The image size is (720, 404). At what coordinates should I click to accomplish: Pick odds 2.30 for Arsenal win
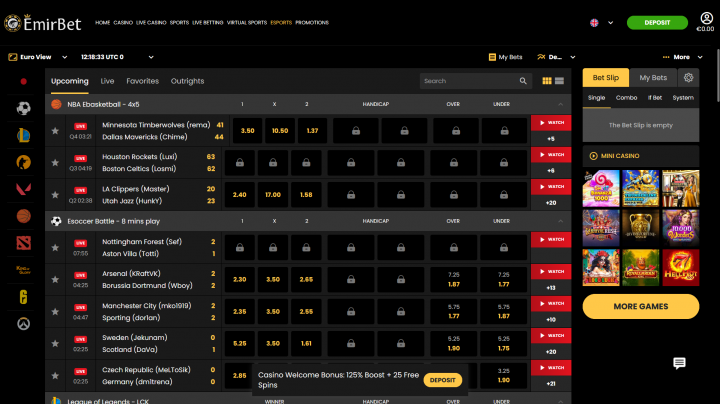pyautogui.click(x=240, y=280)
